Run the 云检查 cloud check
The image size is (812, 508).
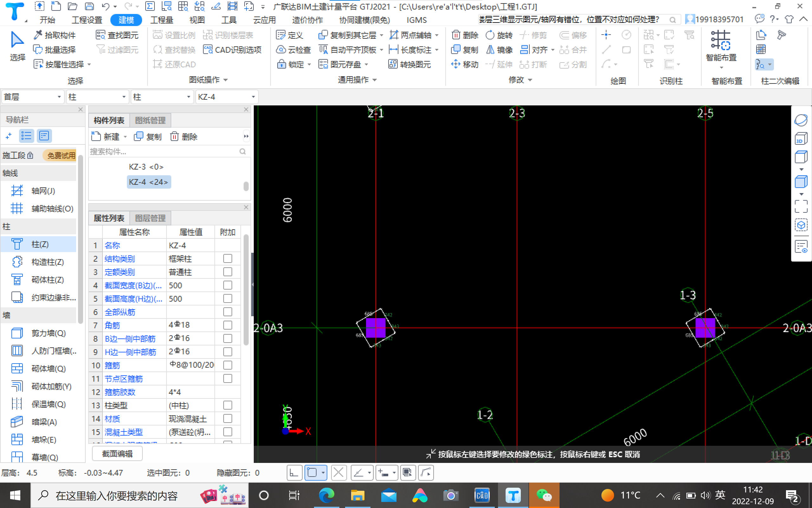(x=293, y=50)
